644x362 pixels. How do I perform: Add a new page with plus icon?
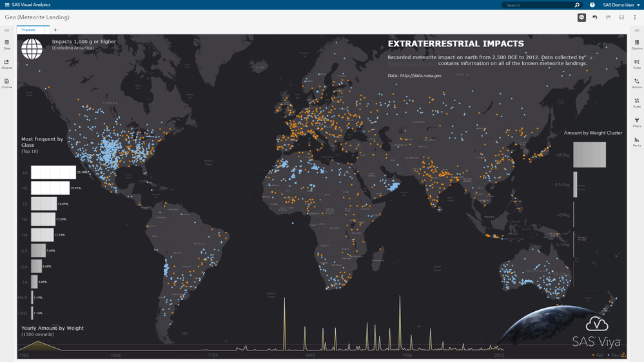pyautogui.click(x=55, y=30)
